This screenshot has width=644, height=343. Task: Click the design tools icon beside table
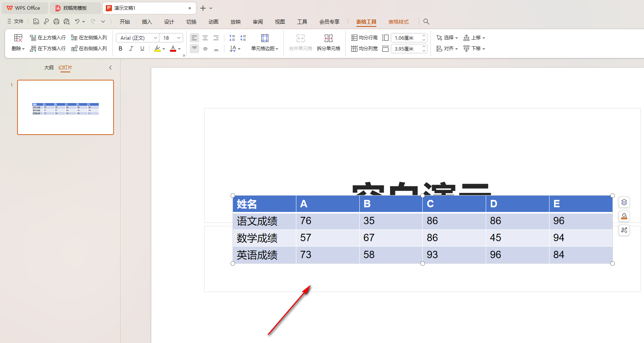pos(624,230)
